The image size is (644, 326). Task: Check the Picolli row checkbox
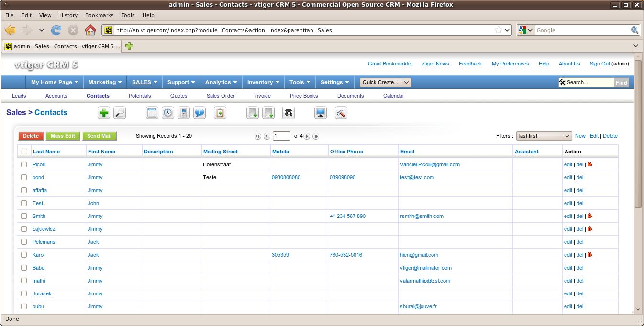pos(24,164)
